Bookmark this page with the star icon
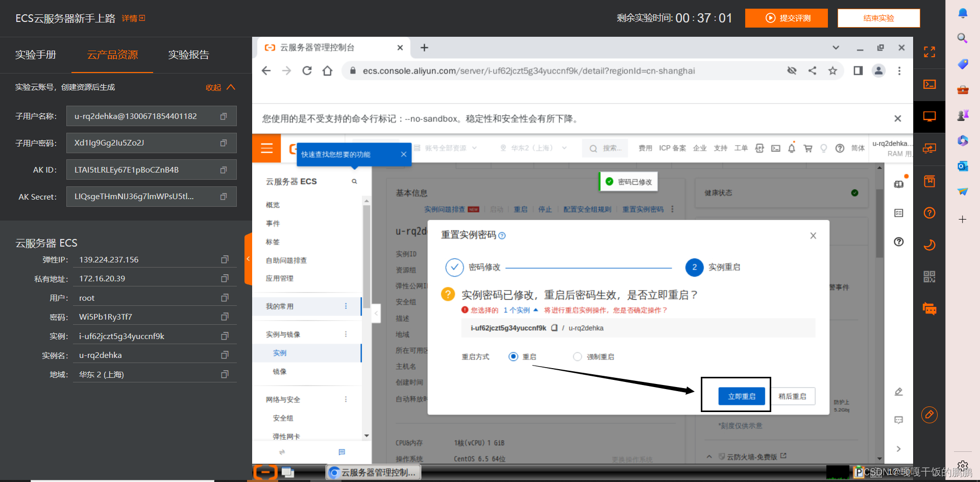The height and width of the screenshot is (482, 980). click(832, 70)
